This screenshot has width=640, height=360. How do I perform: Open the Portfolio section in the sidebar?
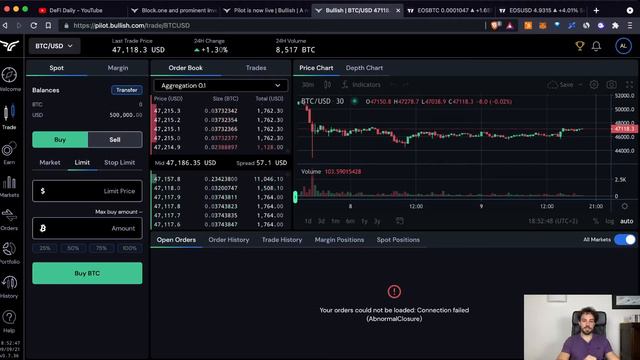tap(9, 253)
